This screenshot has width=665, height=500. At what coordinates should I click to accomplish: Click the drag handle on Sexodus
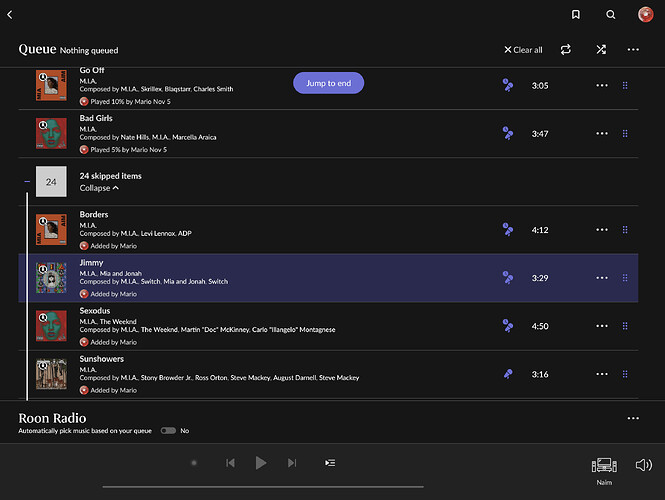pos(625,326)
